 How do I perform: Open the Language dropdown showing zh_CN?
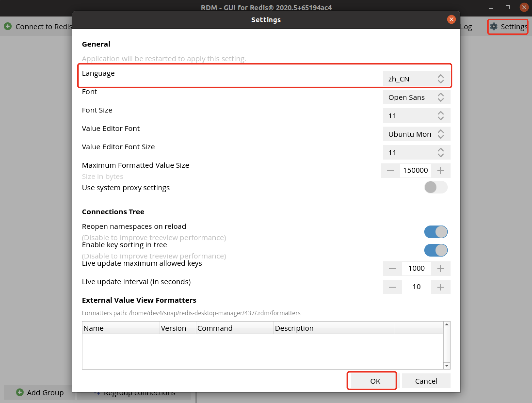(x=416, y=79)
